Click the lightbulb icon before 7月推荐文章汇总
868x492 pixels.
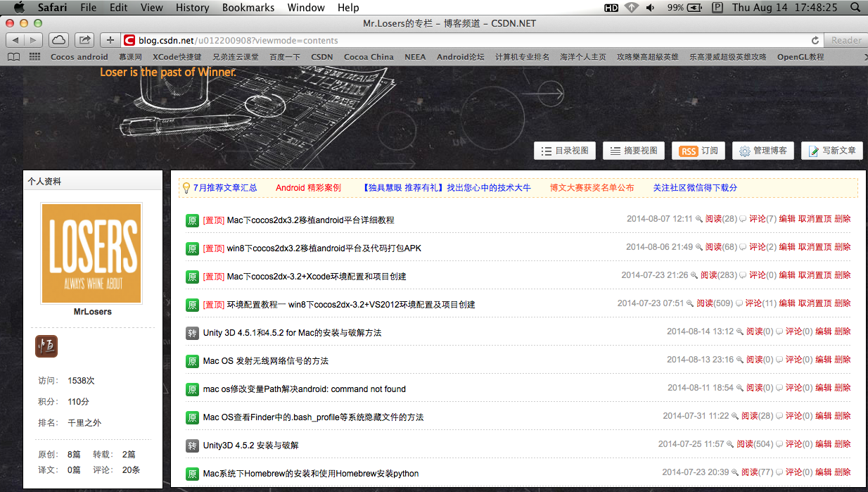tap(186, 188)
